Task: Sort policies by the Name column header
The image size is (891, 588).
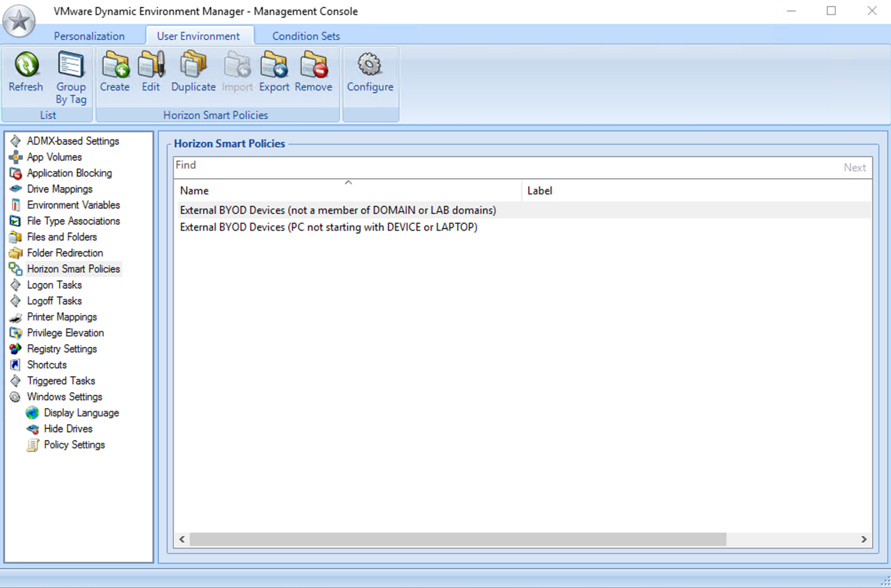Action: click(x=194, y=191)
